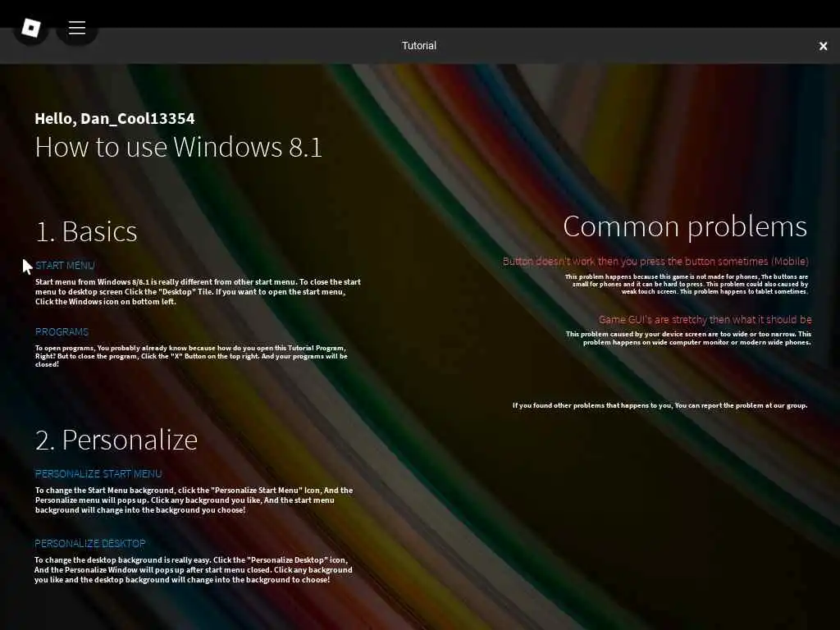Image resolution: width=840 pixels, height=630 pixels.
Task: Select the '1. Basics' heading
Action: point(86,231)
